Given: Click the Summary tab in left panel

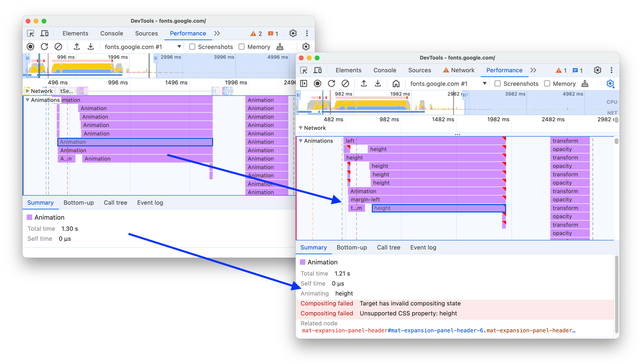Looking at the screenshot, I should [40, 202].
